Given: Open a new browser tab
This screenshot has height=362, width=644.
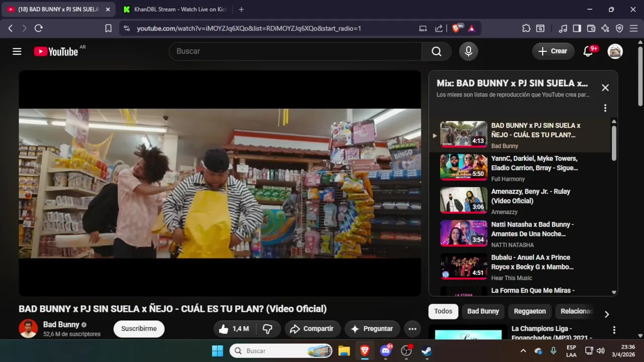Looking at the screenshot, I should (242, 9).
